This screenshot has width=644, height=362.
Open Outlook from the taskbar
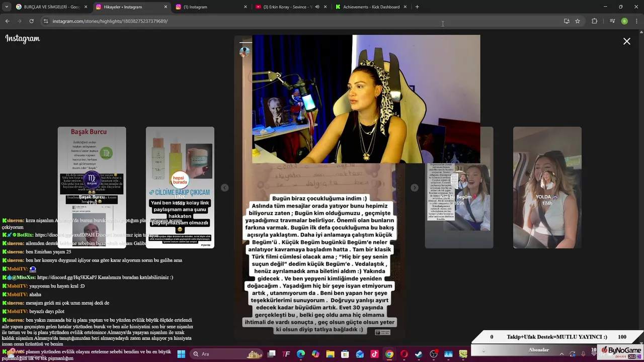tap(360, 354)
